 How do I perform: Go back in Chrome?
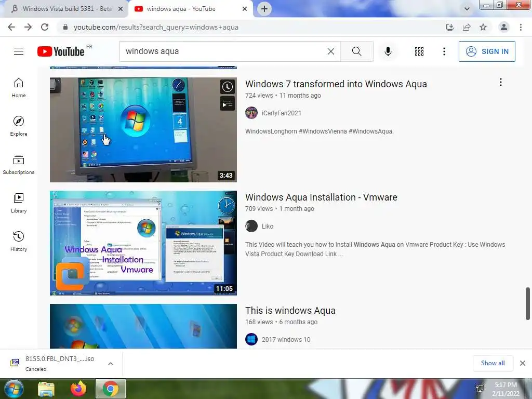point(11,27)
